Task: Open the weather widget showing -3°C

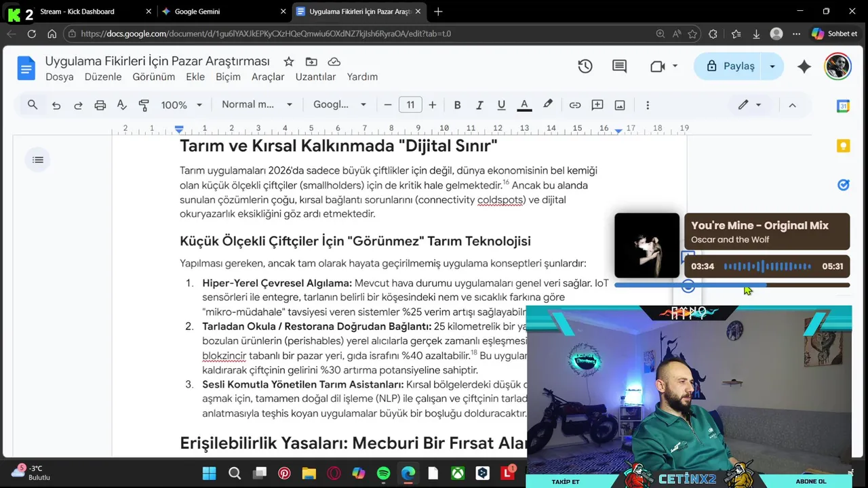Action: [x=31, y=472]
